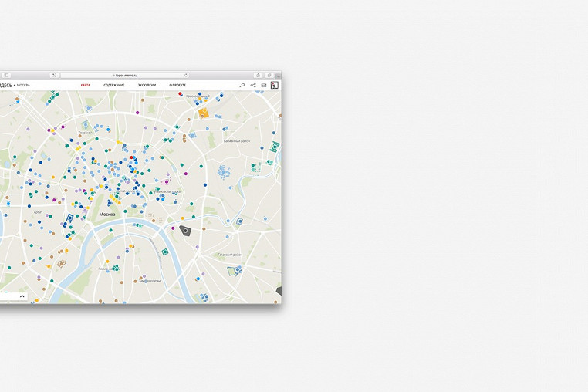Open the share icon in header
Image resolution: width=588 pixels, height=392 pixels.
(x=253, y=86)
